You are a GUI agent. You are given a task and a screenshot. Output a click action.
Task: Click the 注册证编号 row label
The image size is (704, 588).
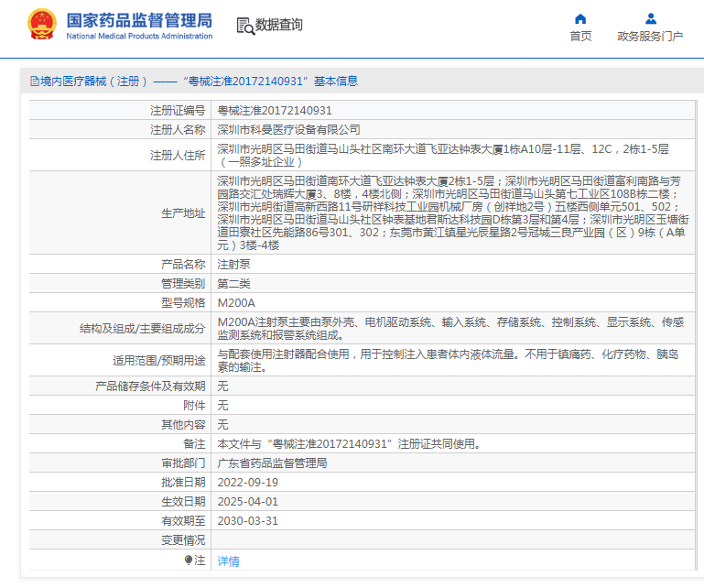coord(178,111)
